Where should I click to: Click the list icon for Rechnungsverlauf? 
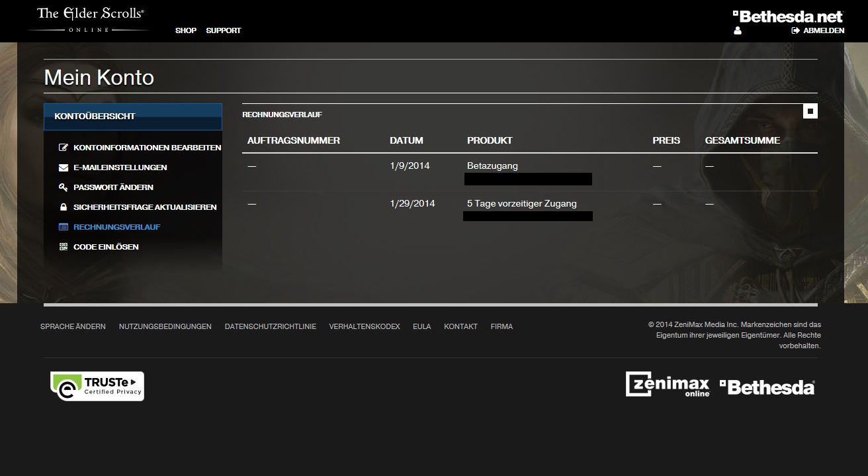64,227
